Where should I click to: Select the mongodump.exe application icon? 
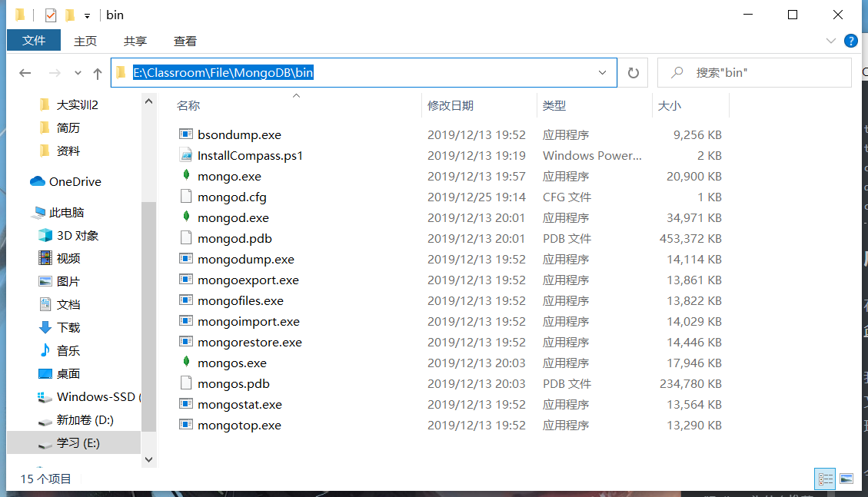point(185,259)
